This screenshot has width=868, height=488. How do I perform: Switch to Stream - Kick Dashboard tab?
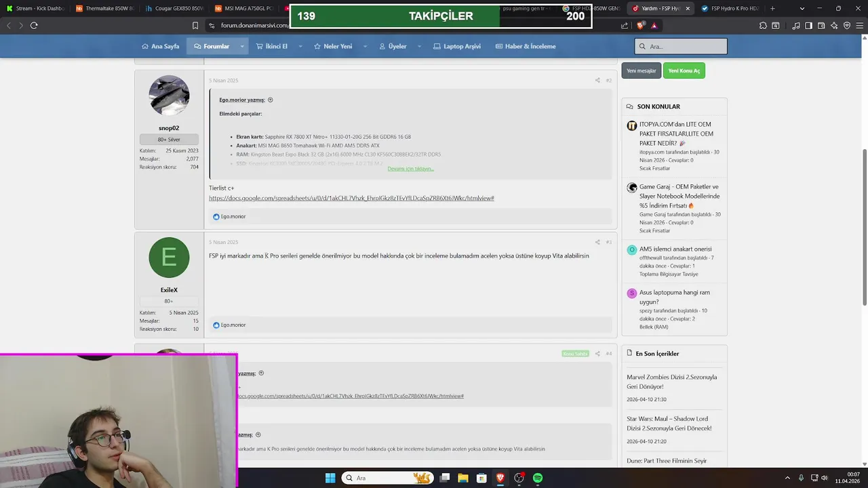click(35, 8)
